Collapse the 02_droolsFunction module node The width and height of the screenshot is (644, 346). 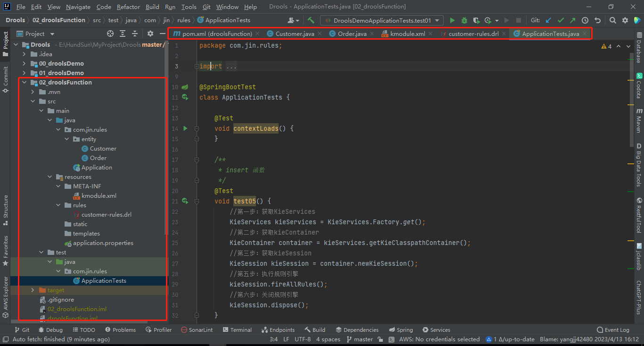(x=25, y=82)
